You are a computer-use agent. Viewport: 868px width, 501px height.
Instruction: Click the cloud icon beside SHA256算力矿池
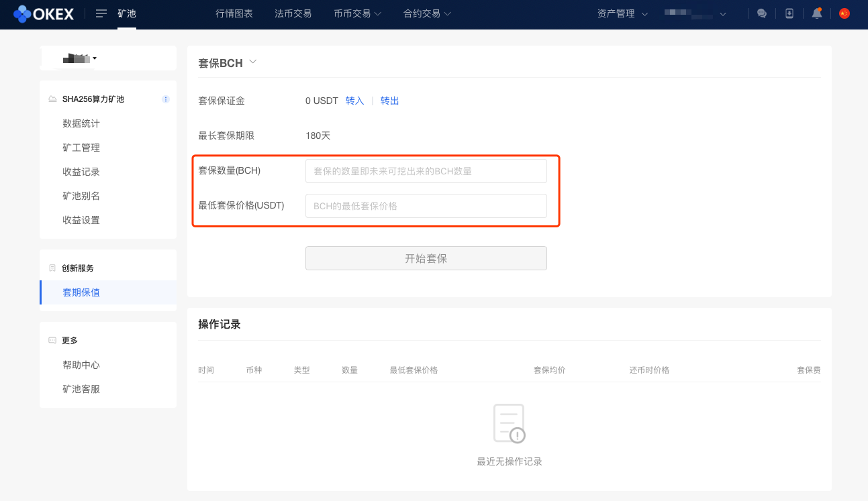(52, 99)
